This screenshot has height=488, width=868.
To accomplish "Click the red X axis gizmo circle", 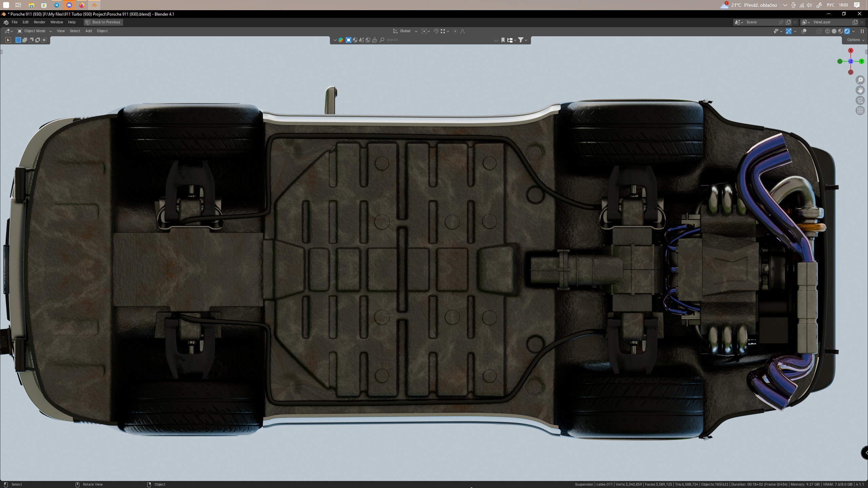I will coord(850,50).
